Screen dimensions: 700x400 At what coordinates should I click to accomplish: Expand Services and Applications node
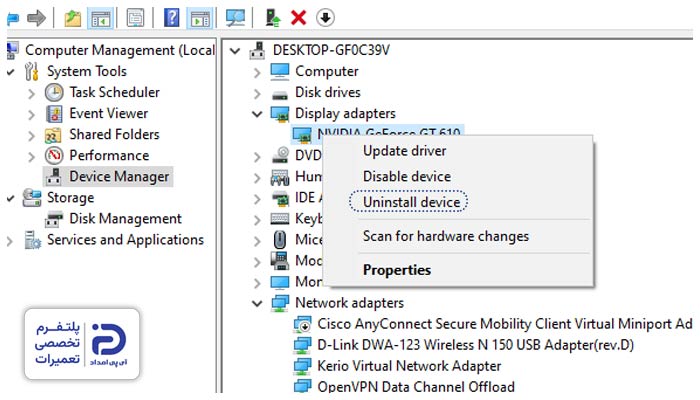(10, 241)
